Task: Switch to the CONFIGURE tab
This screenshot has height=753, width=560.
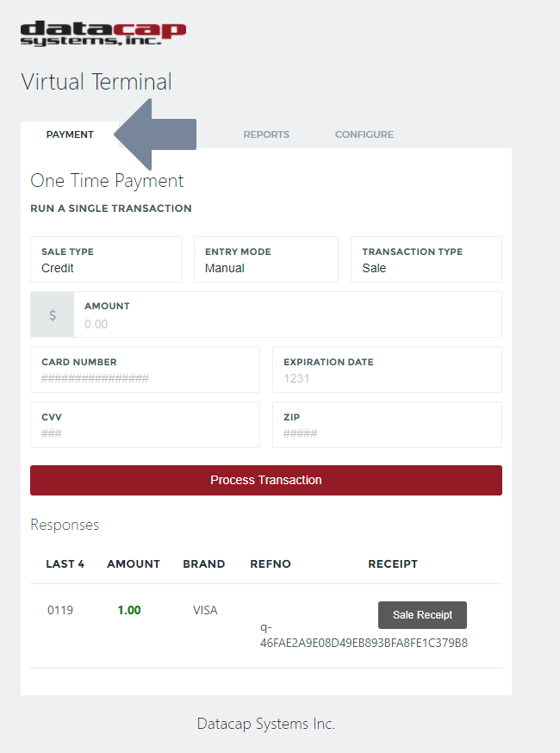Action: 364,134
